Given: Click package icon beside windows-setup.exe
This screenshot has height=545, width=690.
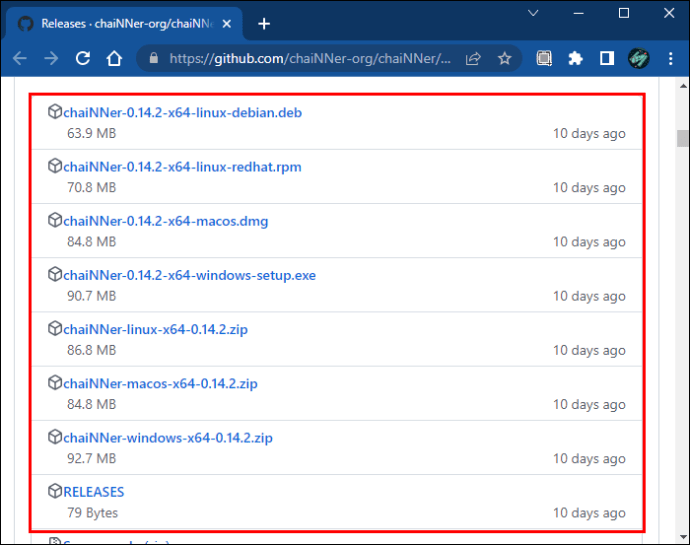Looking at the screenshot, I should pos(55,274).
